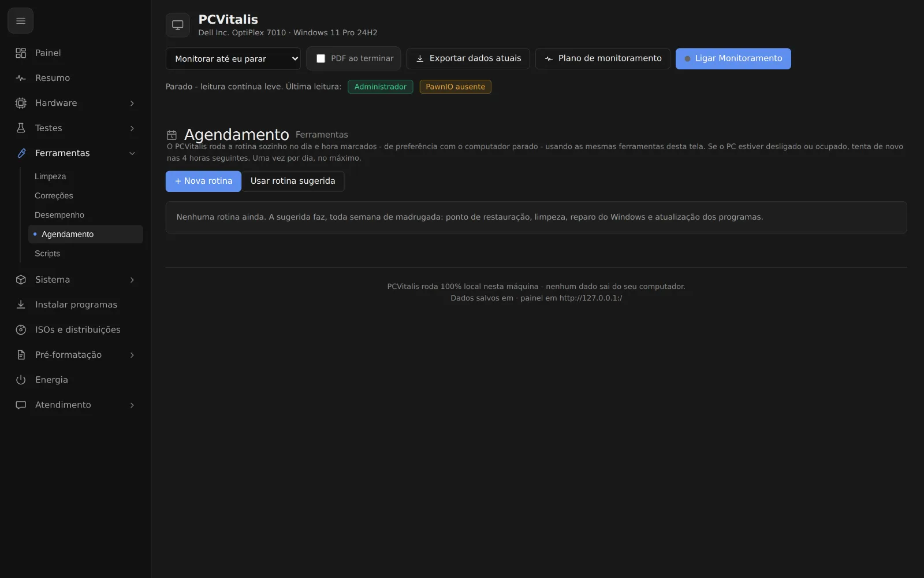Start monitoring with Ligar Monitoramento
This screenshot has width=924, height=578.
coord(733,58)
